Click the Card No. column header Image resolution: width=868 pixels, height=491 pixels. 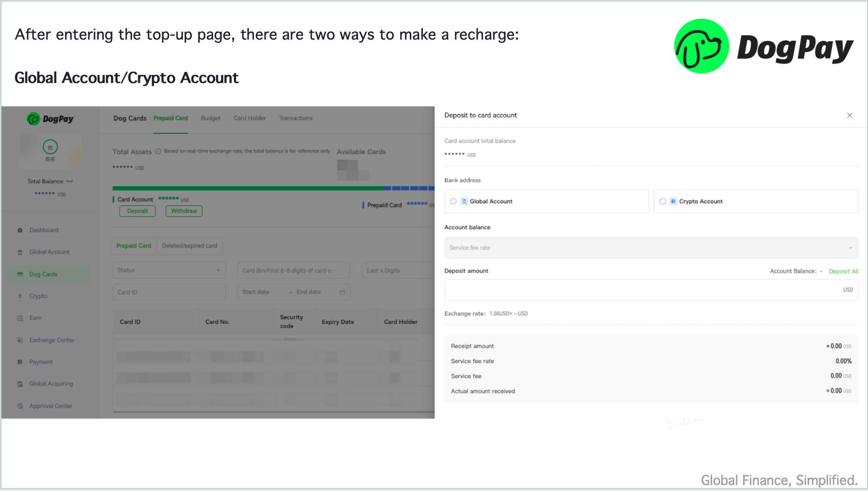217,322
